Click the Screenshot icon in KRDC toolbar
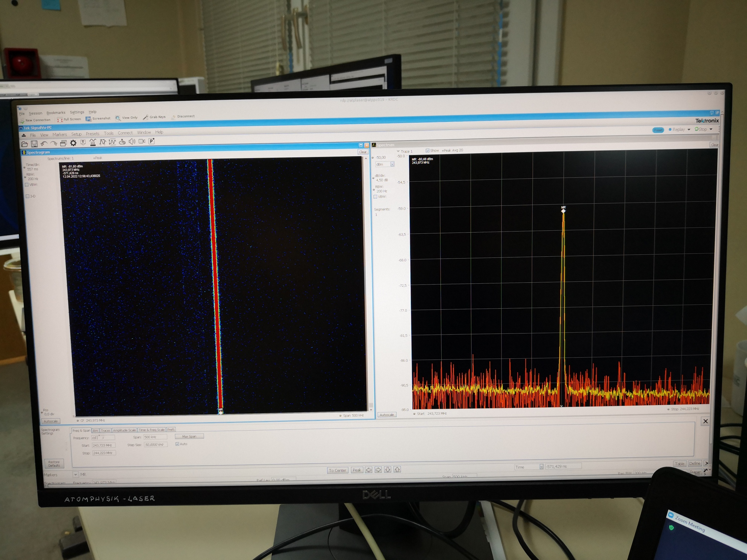 tap(88, 119)
